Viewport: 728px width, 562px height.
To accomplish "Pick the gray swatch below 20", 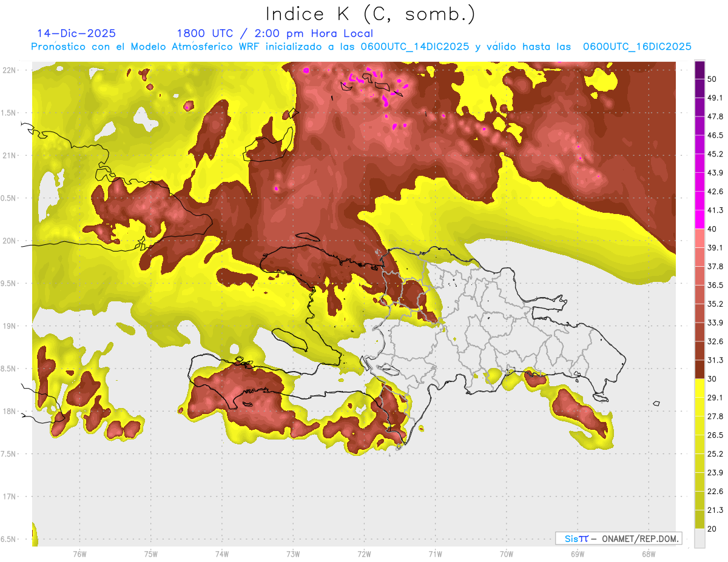I will 699,538.
